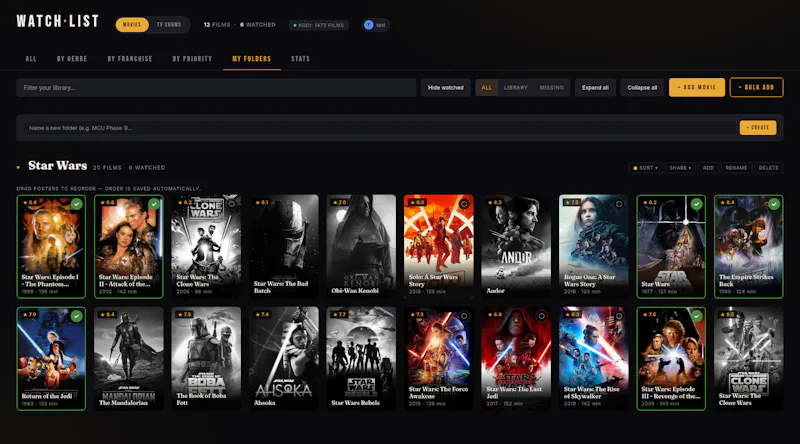The height and width of the screenshot is (444, 800).
Task: Click the Bulk Add button
Action: coord(756,87)
